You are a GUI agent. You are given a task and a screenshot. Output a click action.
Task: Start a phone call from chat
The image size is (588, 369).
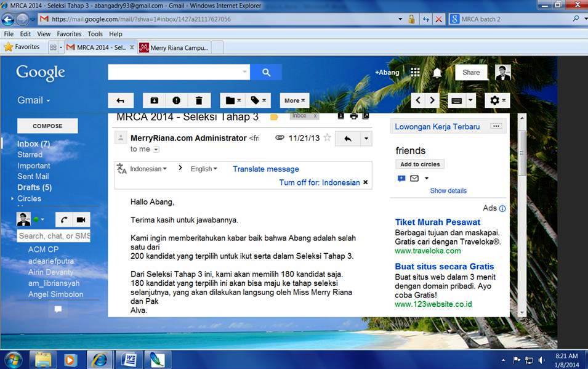(x=64, y=220)
